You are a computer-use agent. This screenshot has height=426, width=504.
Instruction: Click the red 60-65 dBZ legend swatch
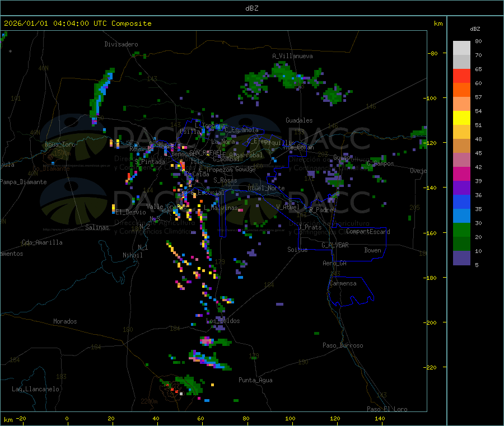[x=461, y=76]
